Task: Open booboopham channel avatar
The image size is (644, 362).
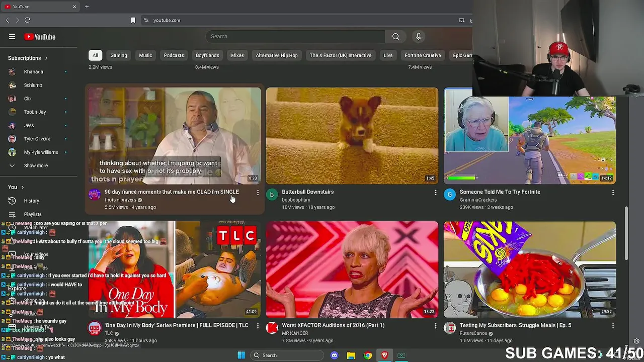Action: coord(272,195)
